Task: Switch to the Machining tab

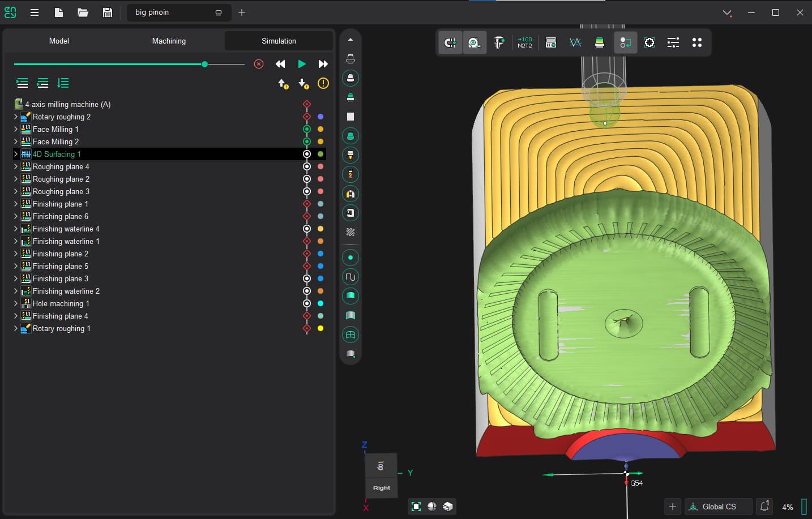Action: [x=169, y=41]
